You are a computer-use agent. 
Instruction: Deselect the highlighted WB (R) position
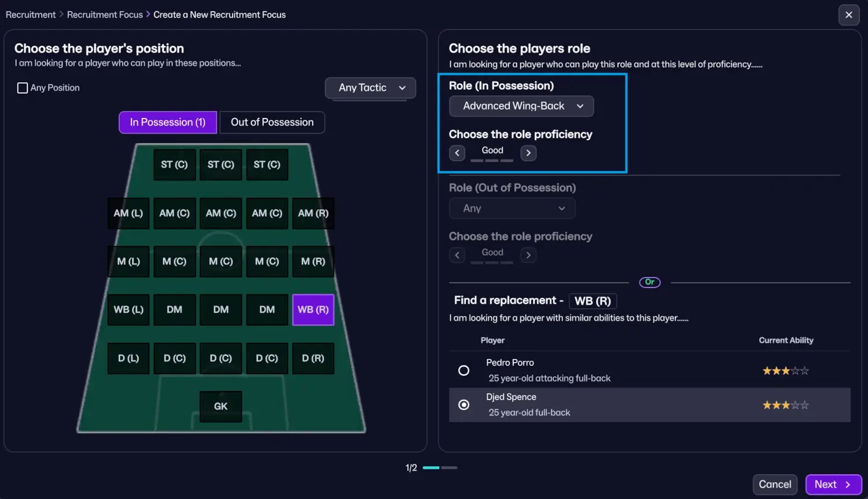313,310
